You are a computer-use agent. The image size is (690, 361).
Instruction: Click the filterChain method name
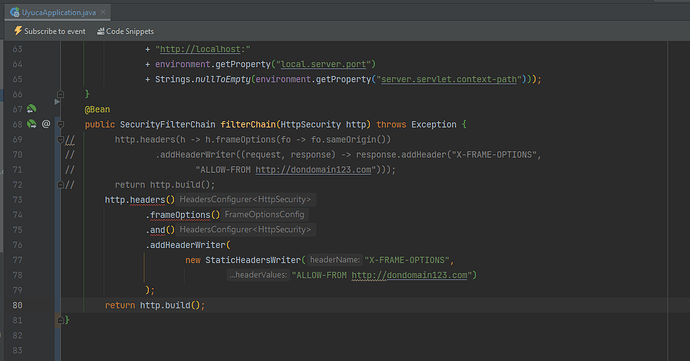(x=248, y=125)
